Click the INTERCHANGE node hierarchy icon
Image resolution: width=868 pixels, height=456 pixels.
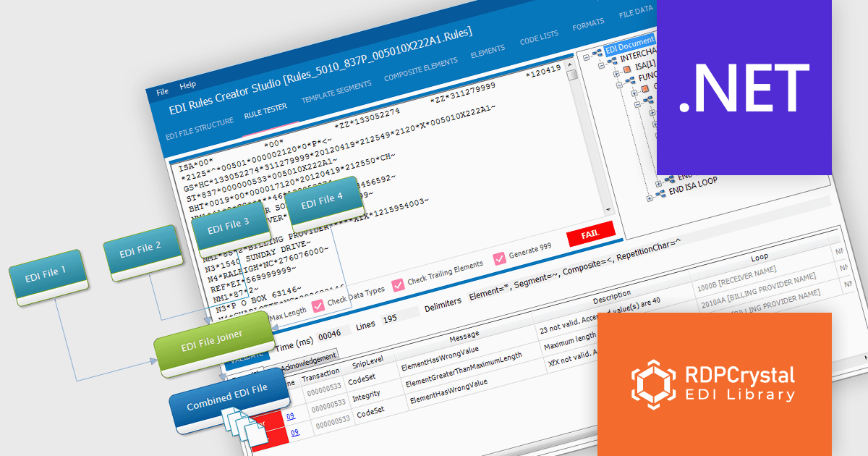click(x=613, y=62)
